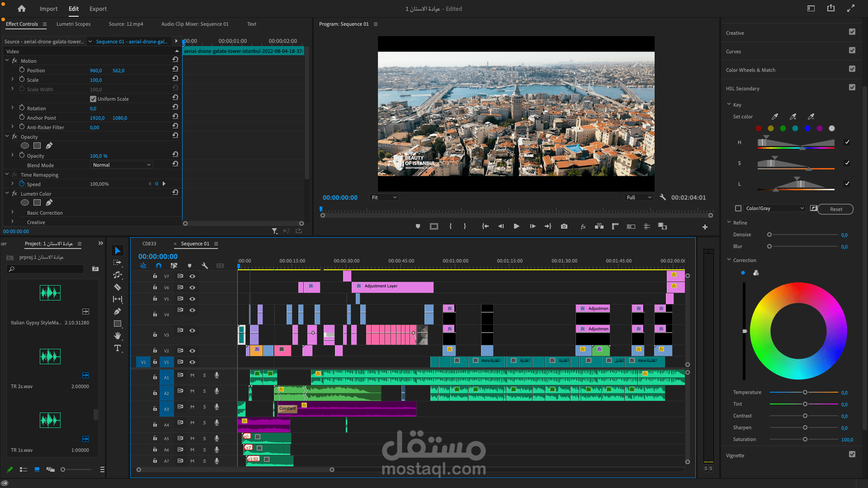The width and height of the screenshot is (868, 488).
Task: Switch to the Export workspace tab
Action: 98,9
